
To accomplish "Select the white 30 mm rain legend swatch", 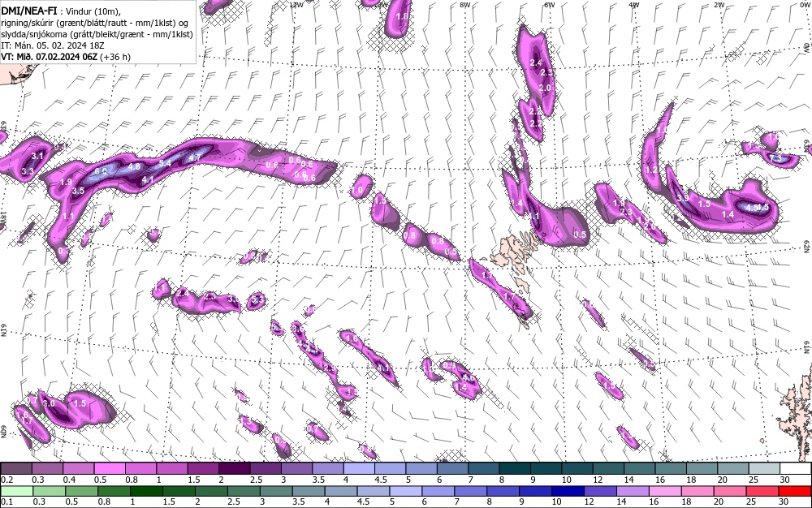I will pyautogui.click(x=794, y=469).
